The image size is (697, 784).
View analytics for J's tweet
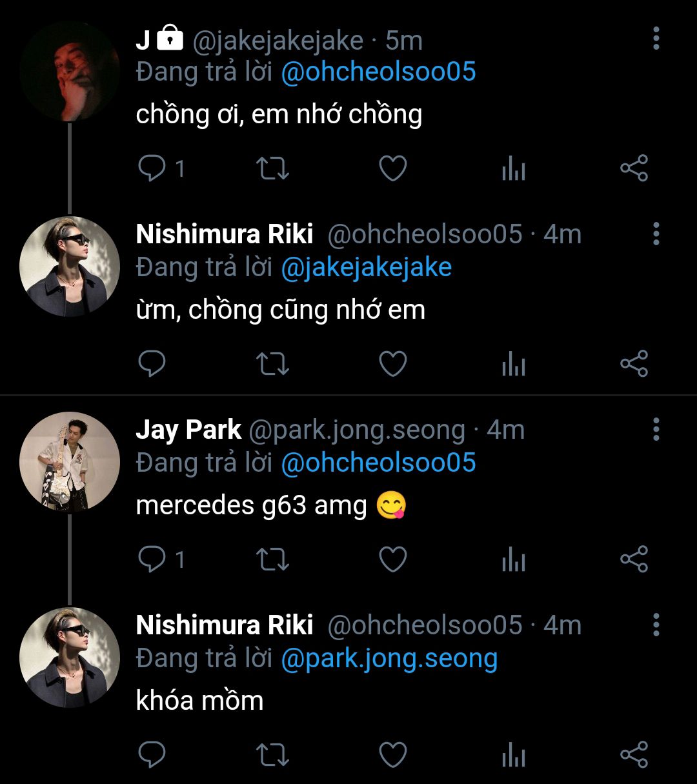(x=513, y=170)
